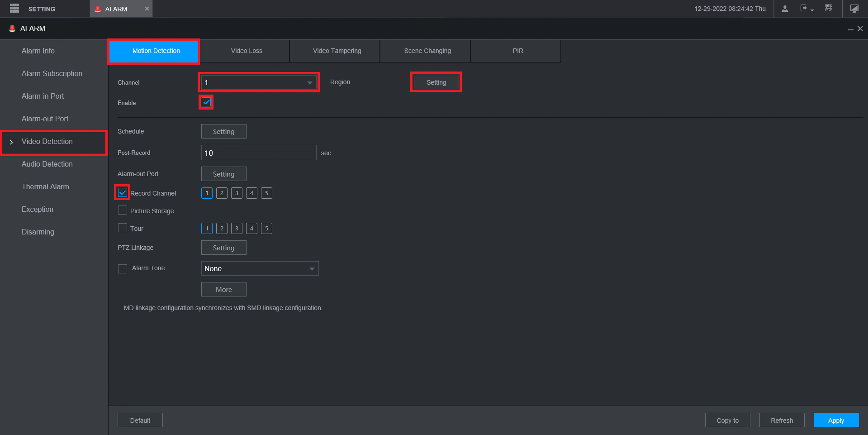Select record channel number 3
The width and height of the screenshot is (868, 435).
click(x=237, y=193)
